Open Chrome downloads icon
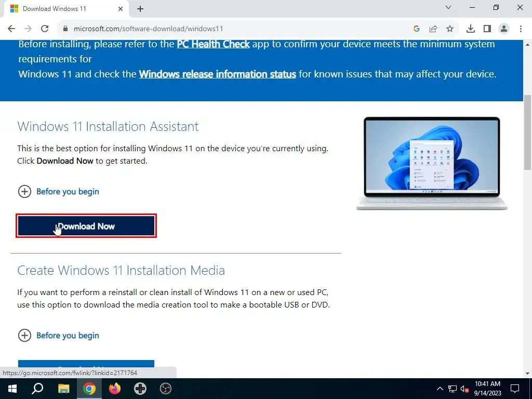The image size is (532, 399). coord(471,29)
